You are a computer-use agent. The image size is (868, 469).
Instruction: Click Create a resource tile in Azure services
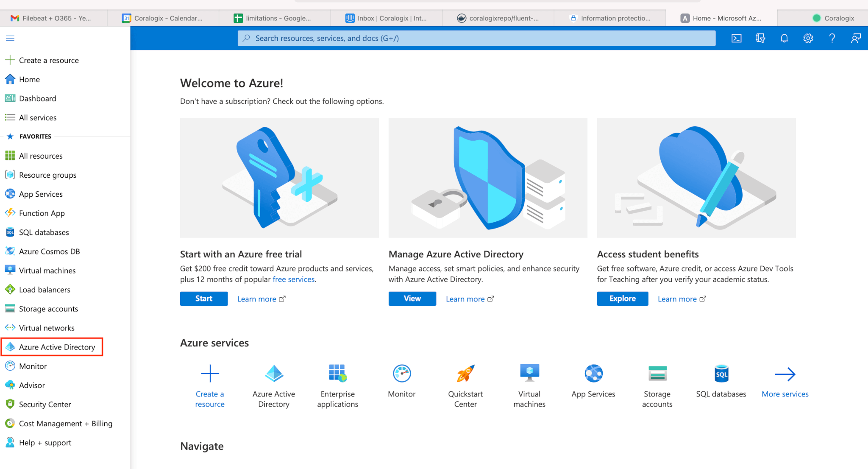point(210,386)
